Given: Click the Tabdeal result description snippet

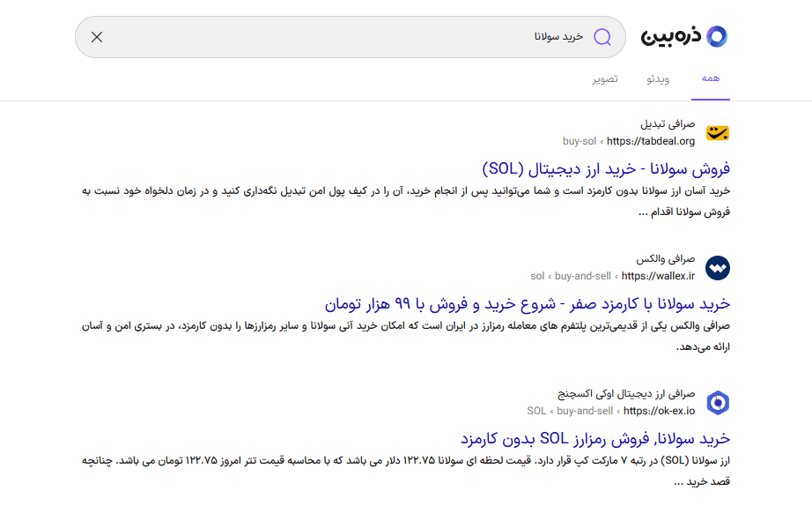Looking at the screenshot, I should pos(405,201).
